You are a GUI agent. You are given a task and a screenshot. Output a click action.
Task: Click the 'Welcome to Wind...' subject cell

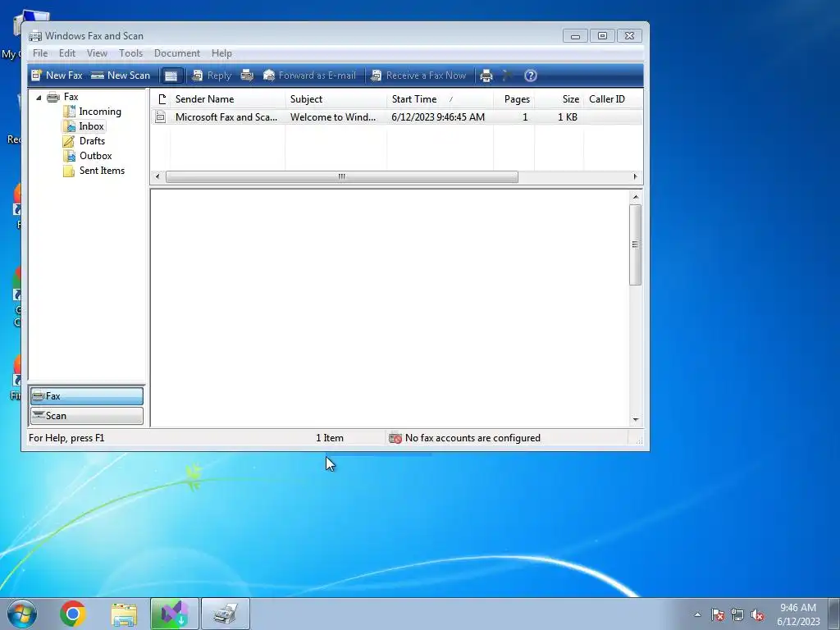click(333, 116)
